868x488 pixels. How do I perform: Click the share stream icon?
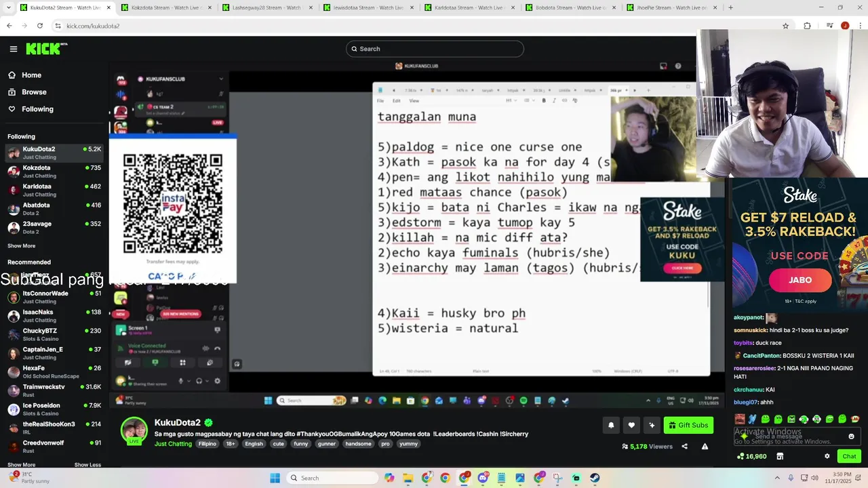[684, 447]
